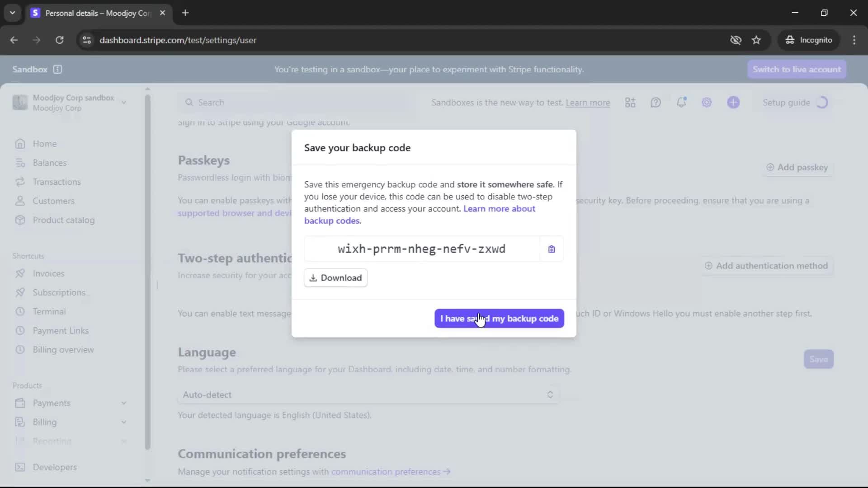Click the Sandbox info icon
The width and height of the screenshot is (868, 488).
57,69
